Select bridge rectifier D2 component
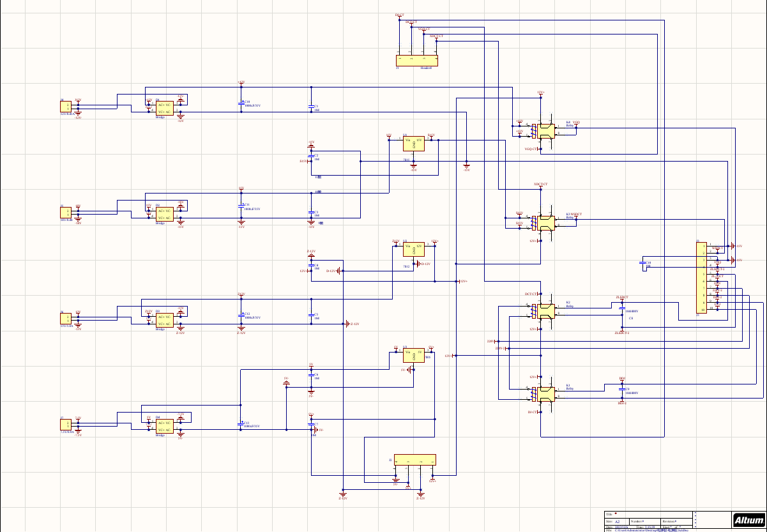767x532 pixels. tap(164, 214)
